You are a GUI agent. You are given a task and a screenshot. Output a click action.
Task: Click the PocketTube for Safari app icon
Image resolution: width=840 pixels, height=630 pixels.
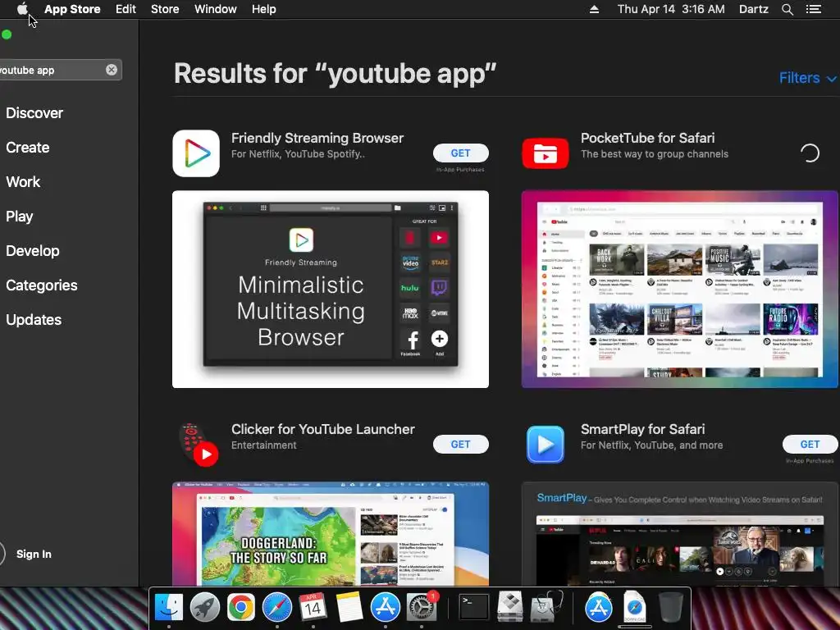coord(546,153)
